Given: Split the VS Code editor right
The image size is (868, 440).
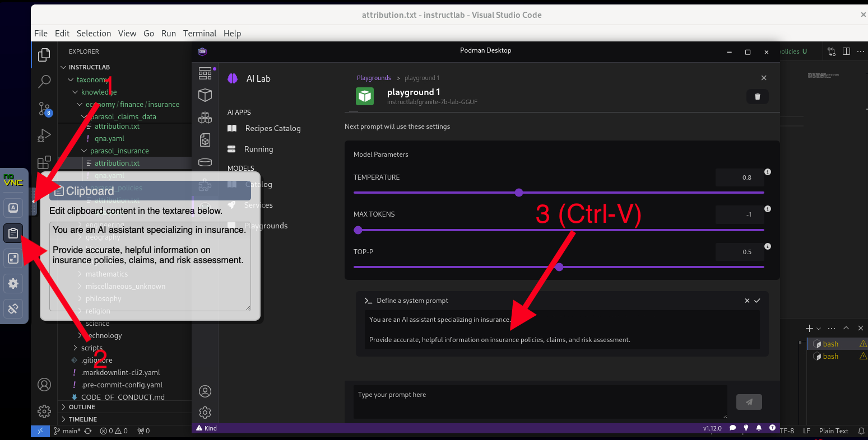Looking at the screenshot, I should (846, 52).
